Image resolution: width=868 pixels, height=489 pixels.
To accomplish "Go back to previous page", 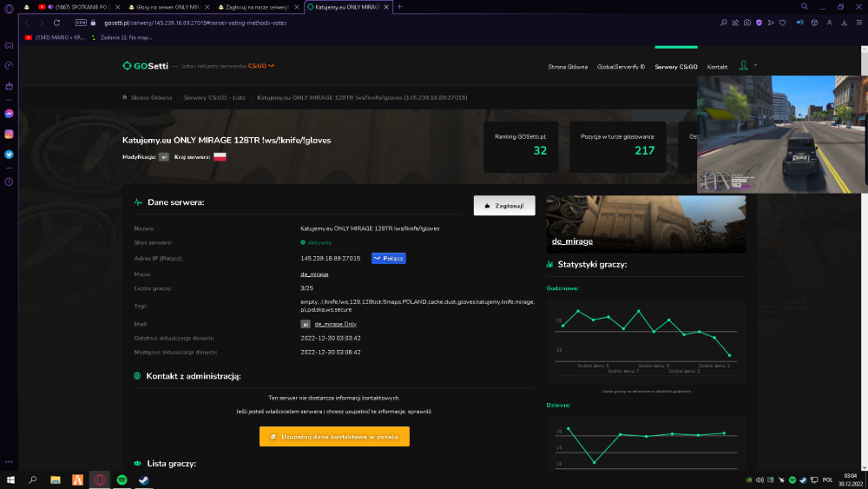I will click(x=27, y=23).
